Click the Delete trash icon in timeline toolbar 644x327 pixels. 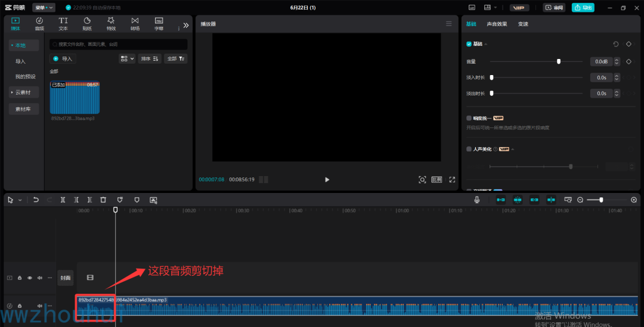[x=103, y=200]
